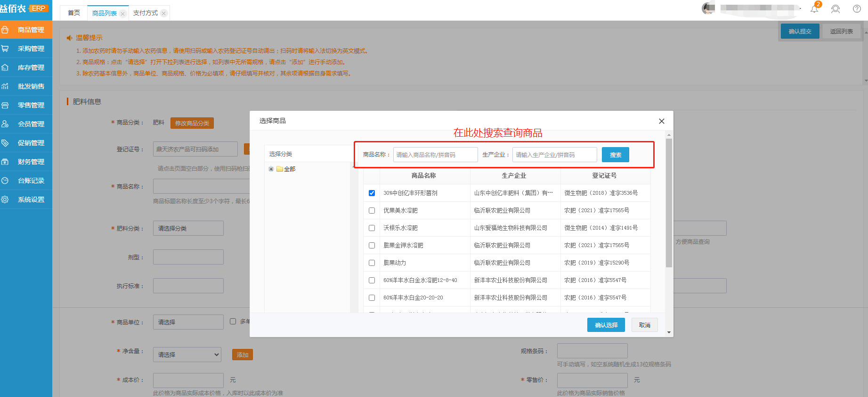Click the chart icon for 批发销售
Image resolution: width=868 pixels, height=397 pixels.
(x=5, y=86)
